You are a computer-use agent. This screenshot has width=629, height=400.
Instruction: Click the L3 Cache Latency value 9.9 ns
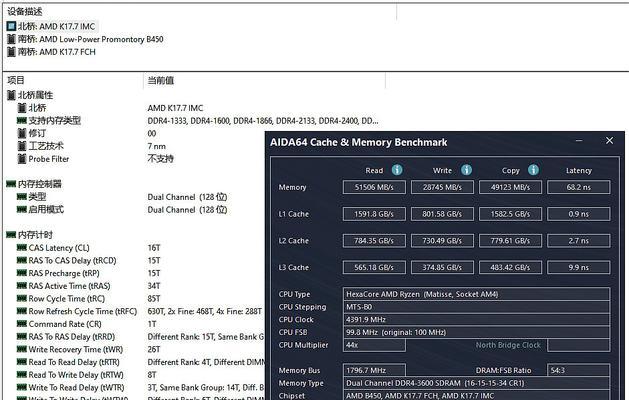[x=578, y=267]
